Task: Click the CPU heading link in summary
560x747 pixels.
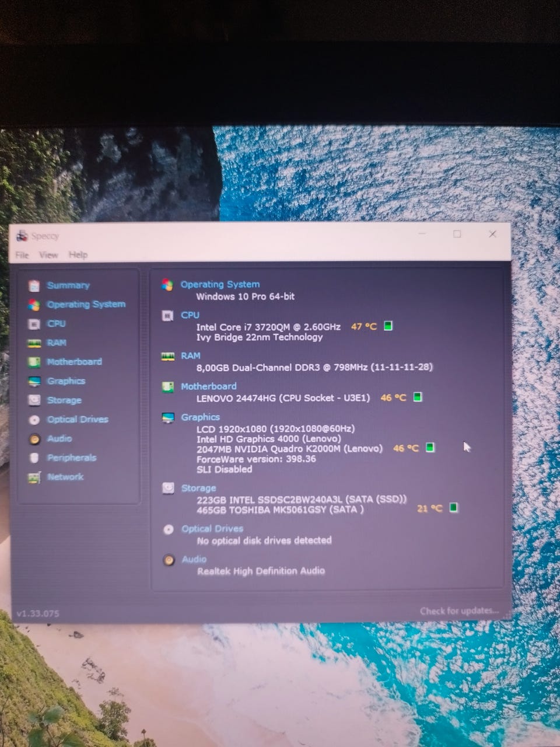Action: coord(190,315)
